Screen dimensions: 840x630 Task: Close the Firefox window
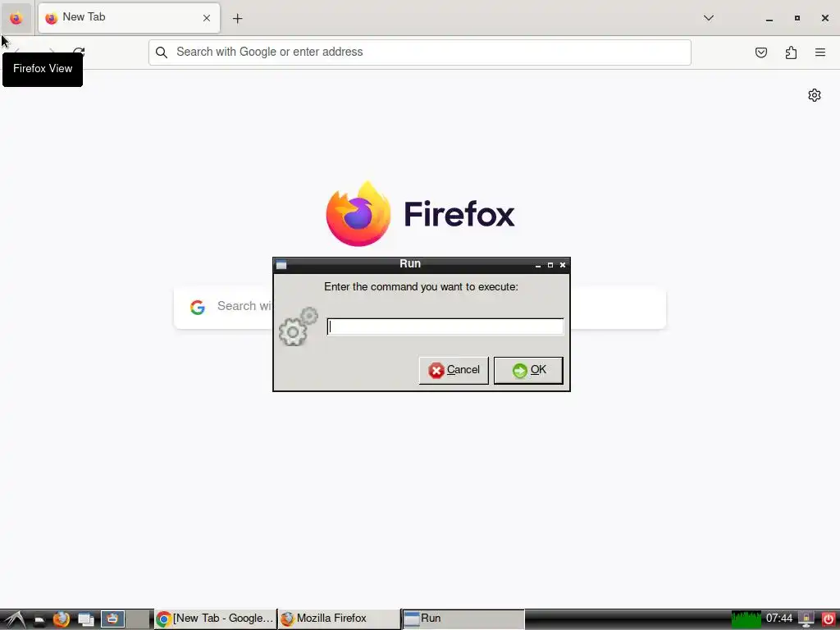(x=825, y=18)
